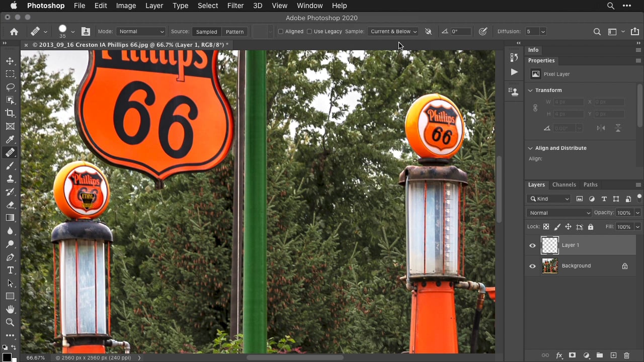Switch to the Paths tab
644x362 pixels.
tap(590, 185)
